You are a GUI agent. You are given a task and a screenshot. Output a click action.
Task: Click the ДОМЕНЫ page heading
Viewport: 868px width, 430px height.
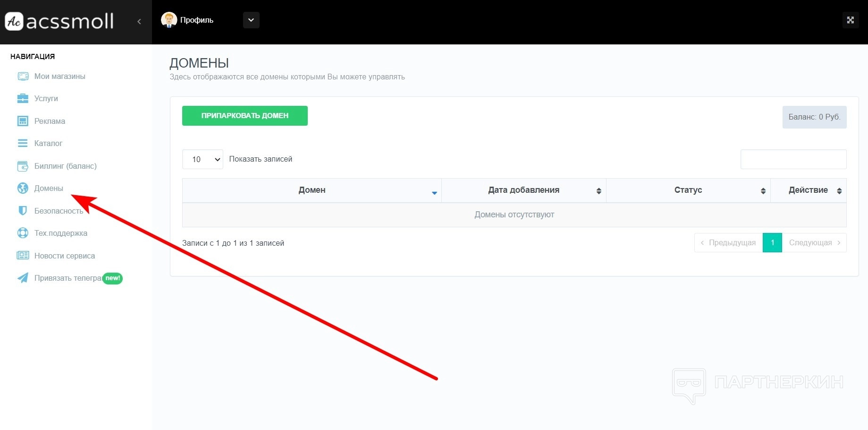pos(199,63)
